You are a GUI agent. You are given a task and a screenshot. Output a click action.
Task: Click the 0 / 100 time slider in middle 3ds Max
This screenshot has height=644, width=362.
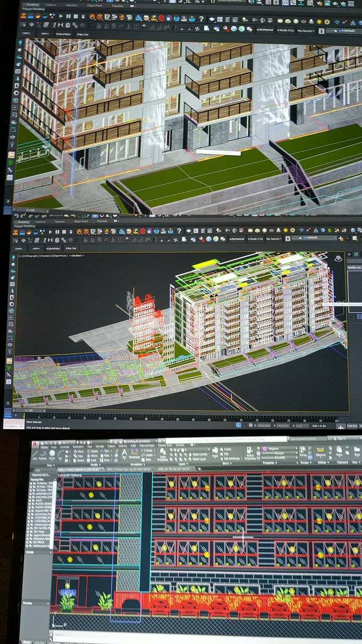29,411
